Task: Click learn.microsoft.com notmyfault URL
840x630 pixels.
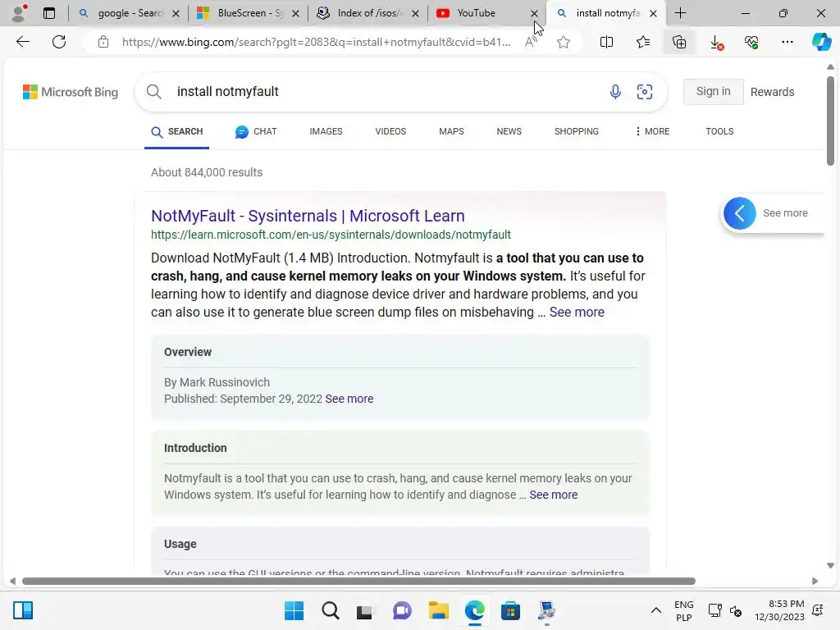Action: click(331, 235)
